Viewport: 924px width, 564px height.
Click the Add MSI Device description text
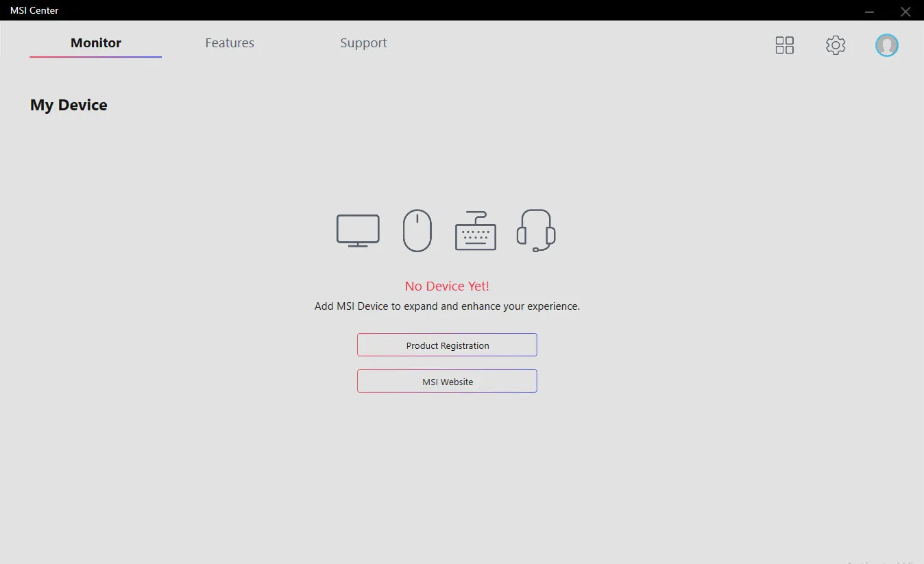pyautogui.click(x=447, y=306)
